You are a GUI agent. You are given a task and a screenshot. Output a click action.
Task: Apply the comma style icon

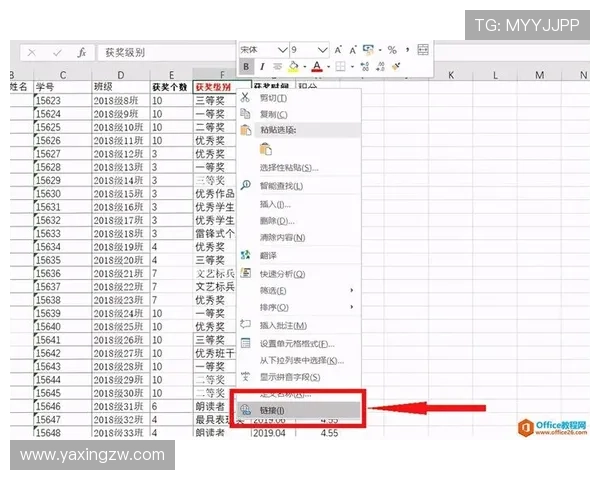coord(408,49)
